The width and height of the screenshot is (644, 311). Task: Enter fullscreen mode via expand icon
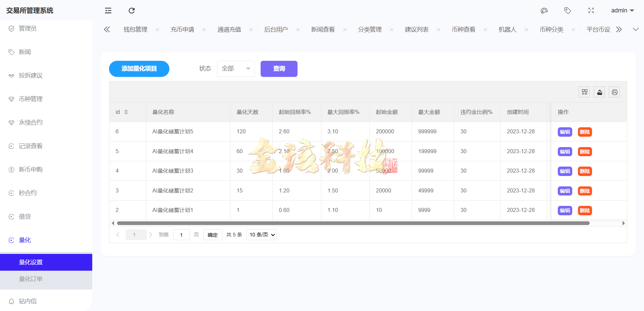coord(591,10)
